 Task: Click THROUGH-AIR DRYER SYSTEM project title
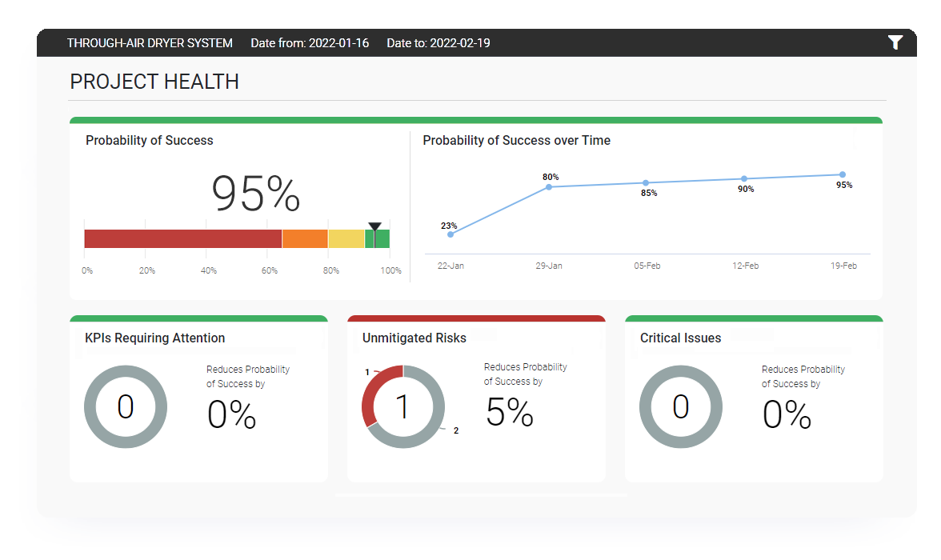coord(150,43)
